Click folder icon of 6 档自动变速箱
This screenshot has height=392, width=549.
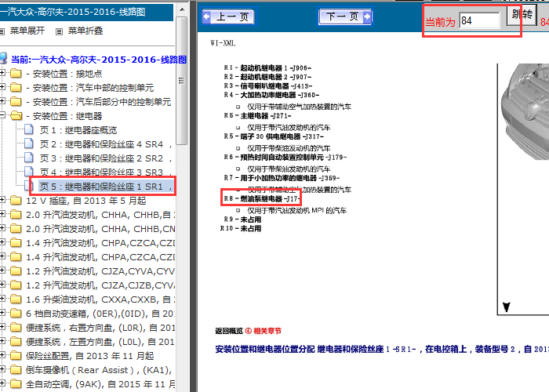[x=16, y=314]
